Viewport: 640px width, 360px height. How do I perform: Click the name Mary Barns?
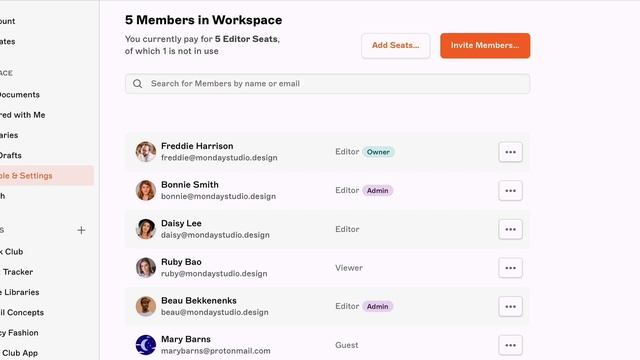click(x=186, y=340)
